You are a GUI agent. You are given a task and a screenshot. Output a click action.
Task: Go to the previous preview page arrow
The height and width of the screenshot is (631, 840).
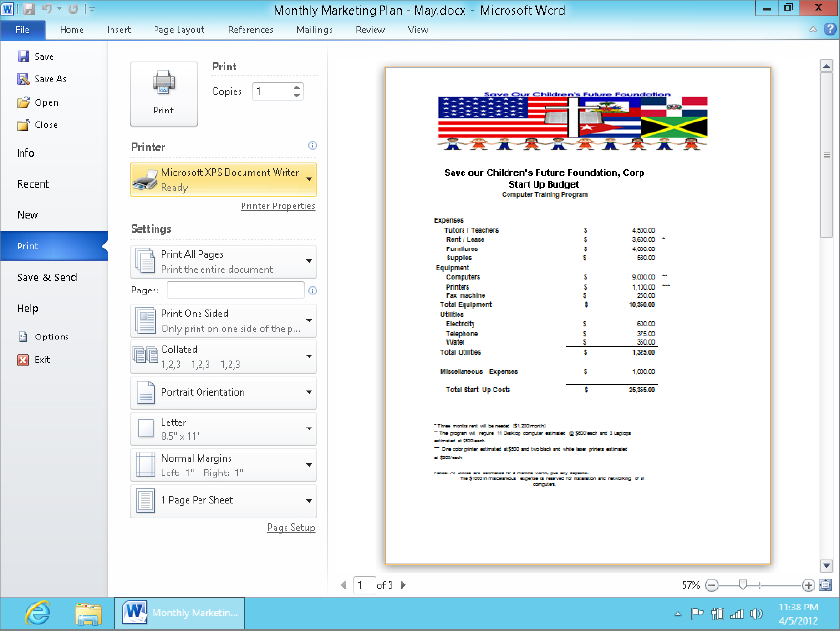pyautogui.click(x=343, y=585)
